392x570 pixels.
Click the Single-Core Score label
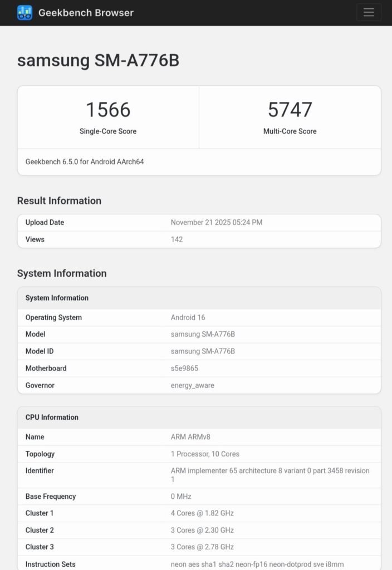coord(108,131)
